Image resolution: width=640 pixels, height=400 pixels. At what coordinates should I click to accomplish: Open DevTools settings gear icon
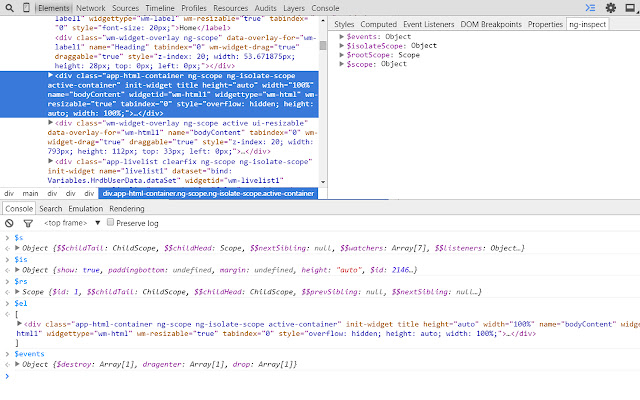click(611, 7)
